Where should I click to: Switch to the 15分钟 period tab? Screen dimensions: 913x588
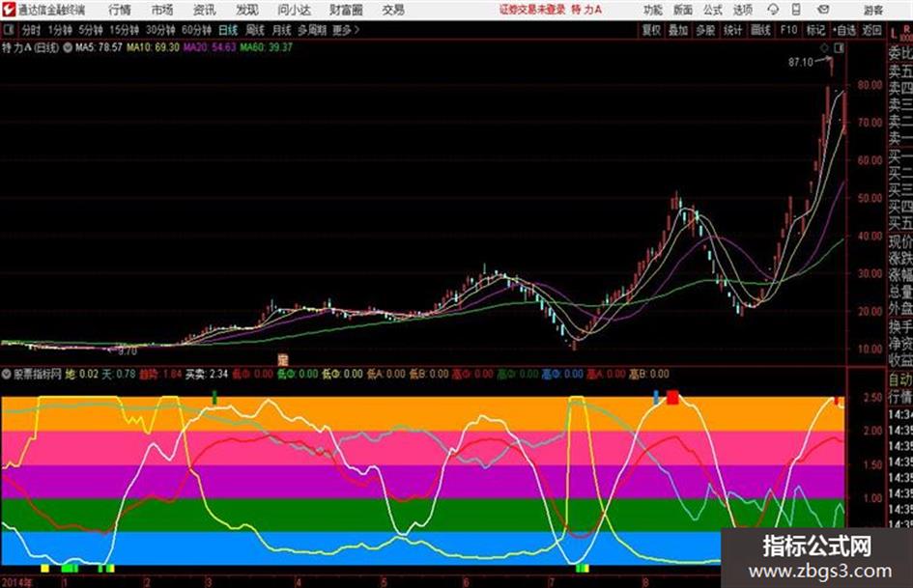(x=124, y=30)
